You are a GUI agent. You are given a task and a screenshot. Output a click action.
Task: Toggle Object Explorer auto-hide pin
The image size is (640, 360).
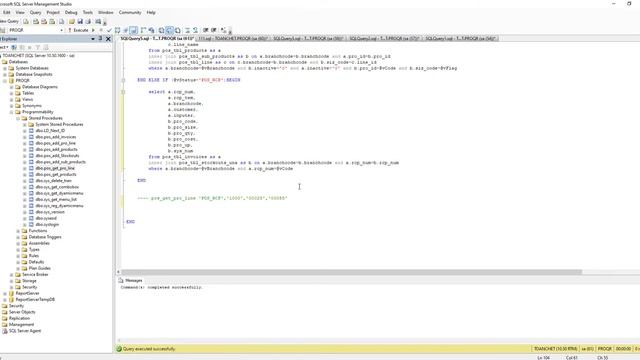click(100, 39)
